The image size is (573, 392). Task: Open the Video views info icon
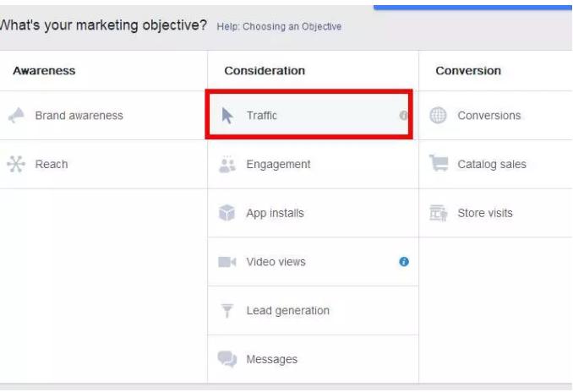pos(404,262)
